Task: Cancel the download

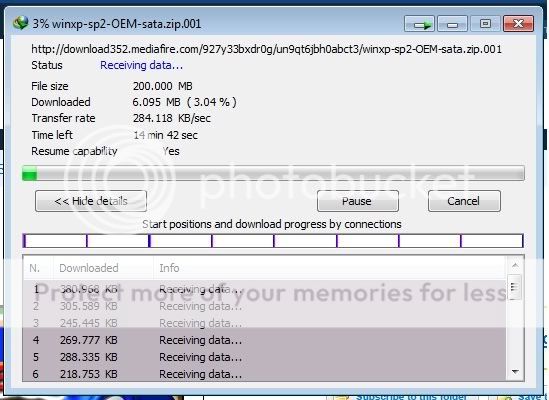Action: pyautogui.click(x=464, y=201)
